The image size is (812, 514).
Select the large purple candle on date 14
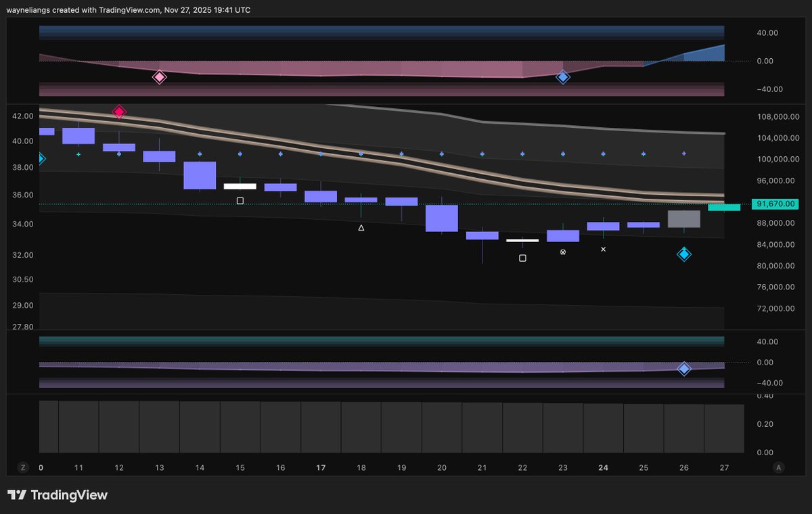tap(200, 175)
